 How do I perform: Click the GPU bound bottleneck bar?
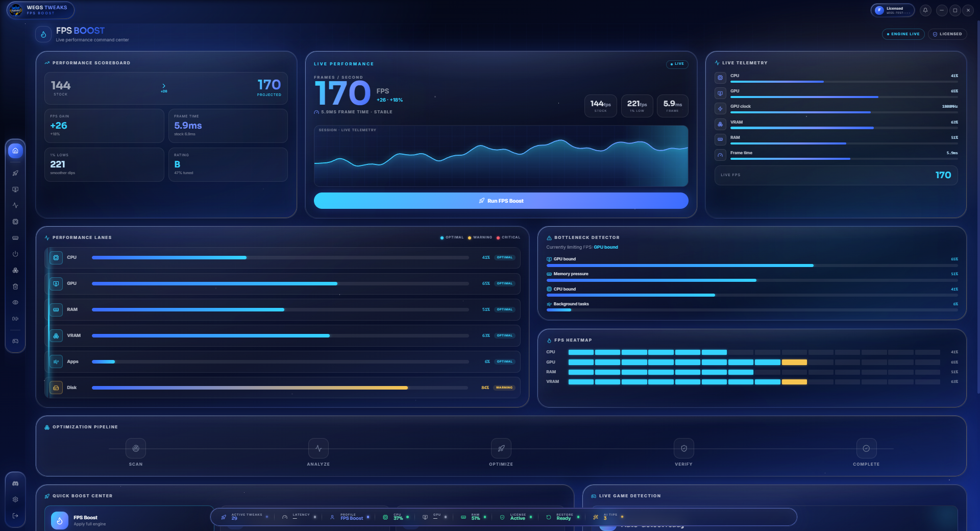[752, 265]
